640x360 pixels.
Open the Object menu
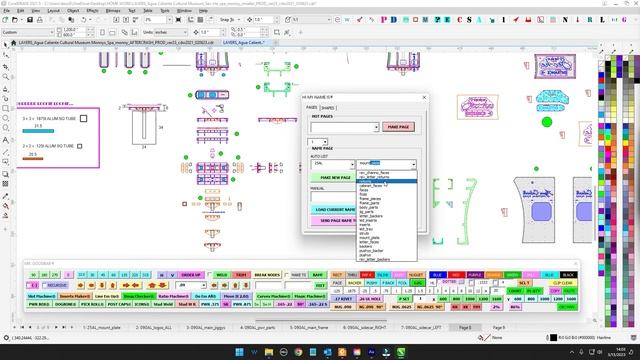tap(73, 11)
